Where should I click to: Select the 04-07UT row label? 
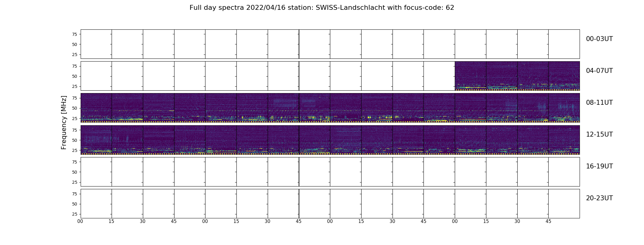tap(599, 71)
